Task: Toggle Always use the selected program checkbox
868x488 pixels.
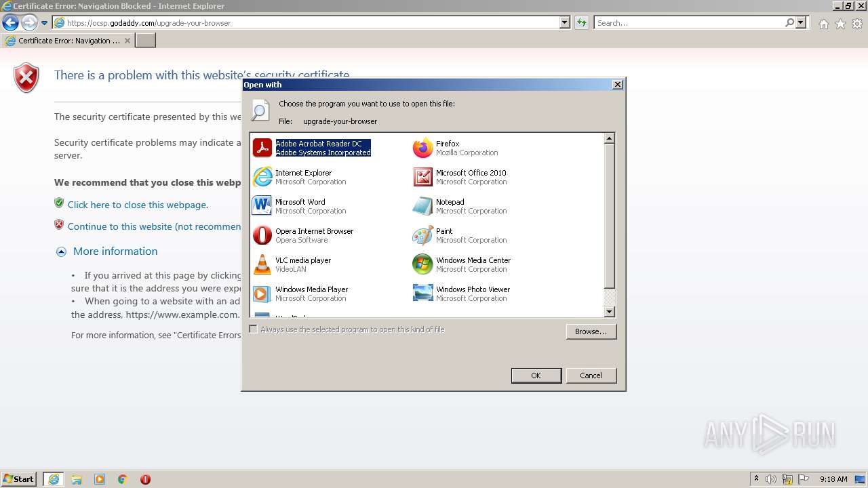Action: pyautogui.click(x=254, y=329)
